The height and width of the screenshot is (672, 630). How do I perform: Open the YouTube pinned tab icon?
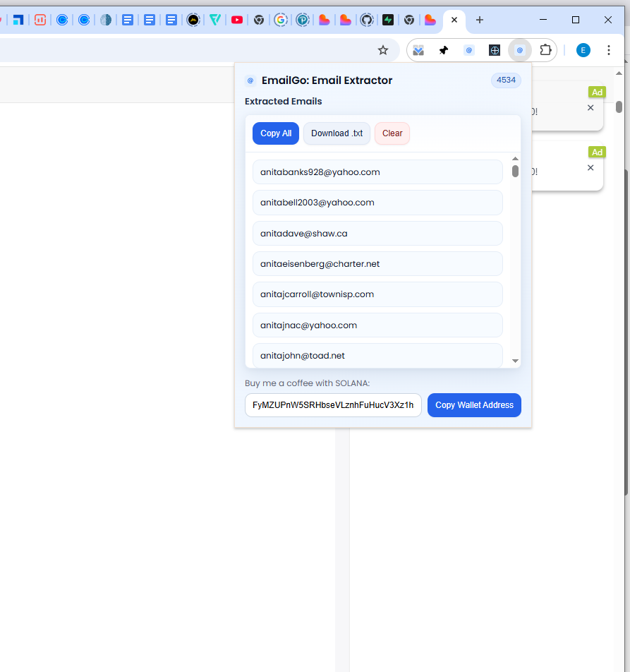click(237, 20)
